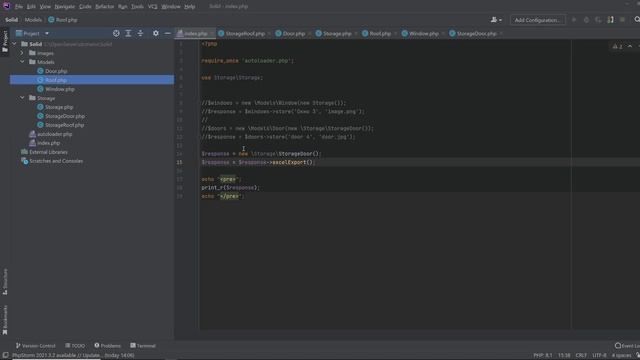Viewport: 640px width, 360px height.
Task: Open the Terminal tool window
Action: pos(143,346)
